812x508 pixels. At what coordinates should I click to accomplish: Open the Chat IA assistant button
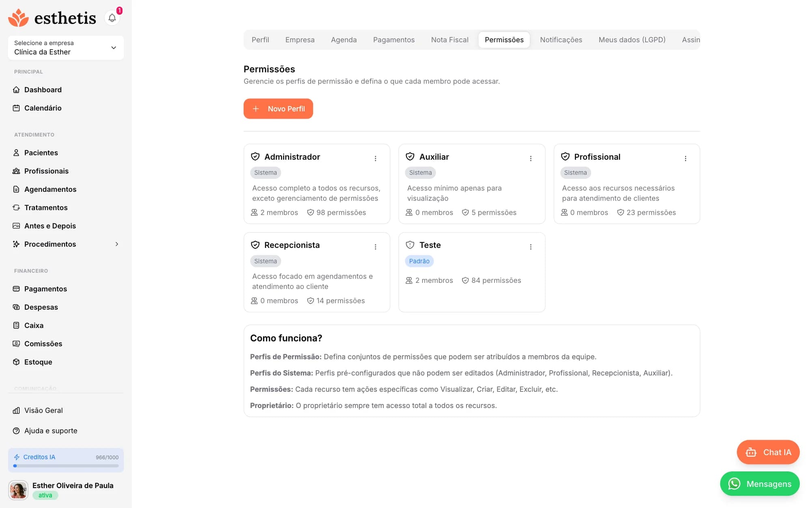point(768,452)
